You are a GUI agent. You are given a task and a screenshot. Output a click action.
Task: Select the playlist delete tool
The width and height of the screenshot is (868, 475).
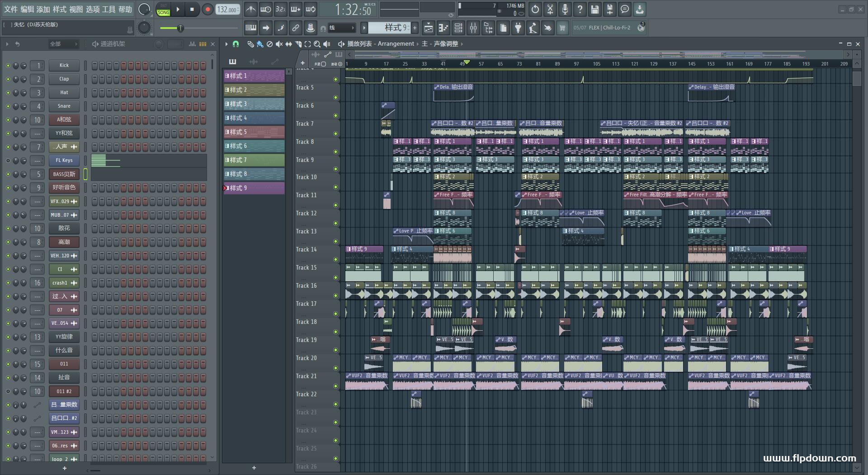[269, 44]
